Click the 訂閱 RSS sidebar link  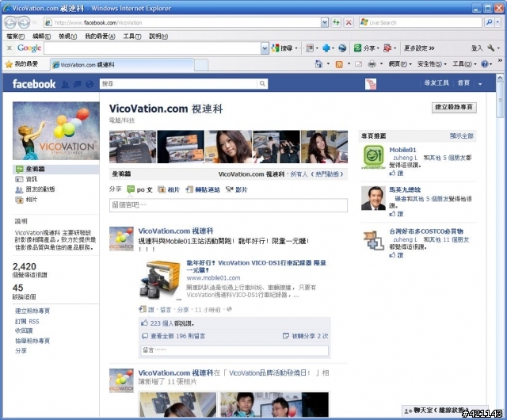[27, 321]
